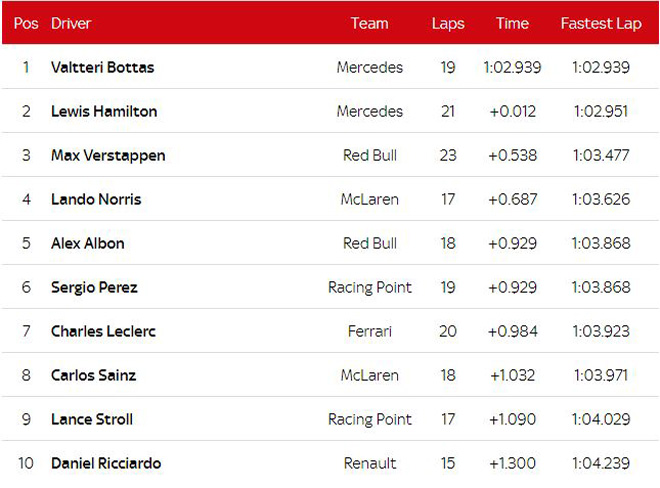660x488 pixels.
Task: Select the Renault team cell
Action: click(369, 463)
